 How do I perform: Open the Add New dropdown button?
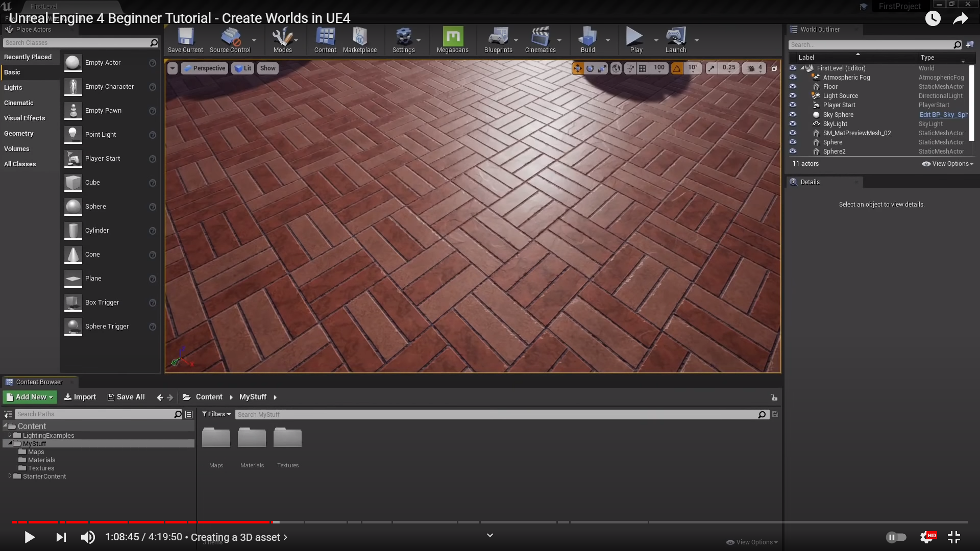coord(31,397)
